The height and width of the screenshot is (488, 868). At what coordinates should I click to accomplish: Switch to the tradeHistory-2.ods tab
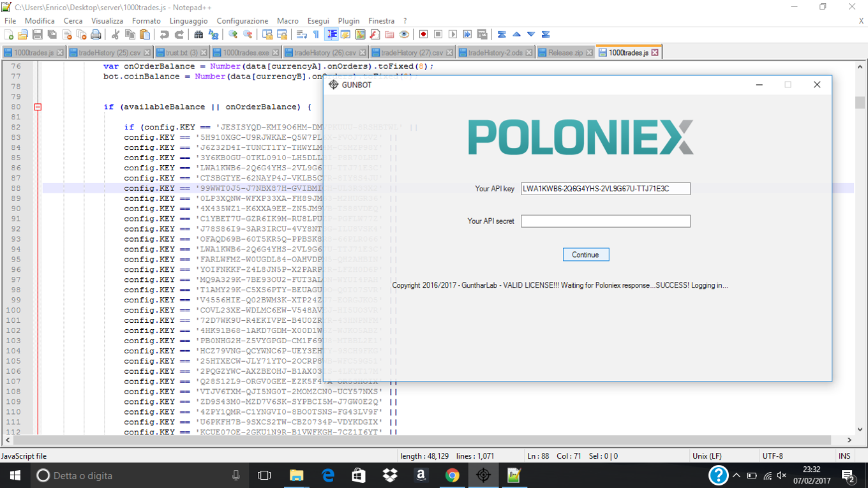click(497, 53)
